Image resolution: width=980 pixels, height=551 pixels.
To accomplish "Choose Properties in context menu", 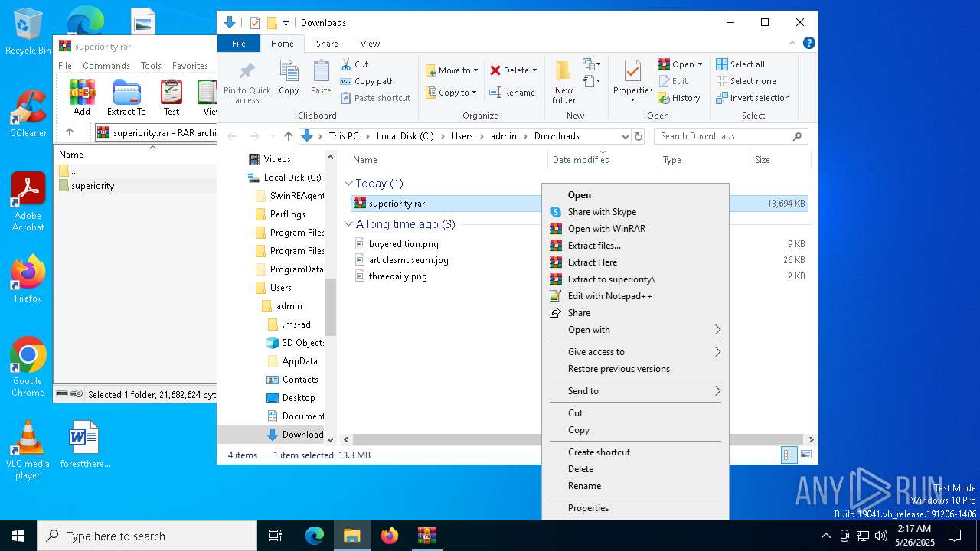I will 635,508.
